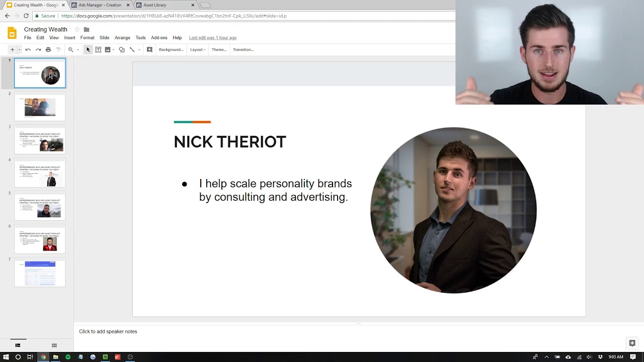Select the arrow cursor tool
This screenshot has height=362, width=644.
88,50
